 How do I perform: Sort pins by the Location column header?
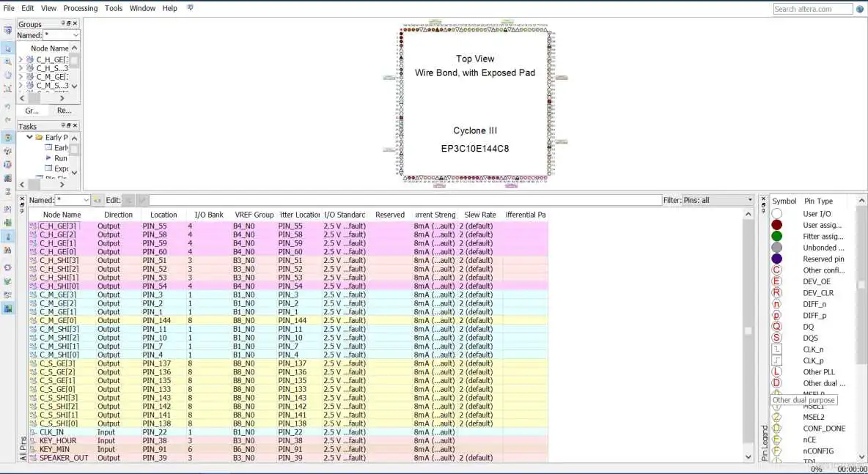[163, 215]
